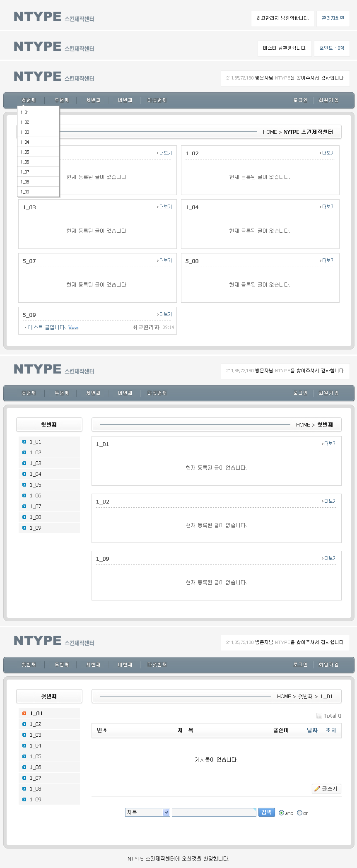Click the blue 검색 search button
Screen dimensions: 357x868
(267, 813)
